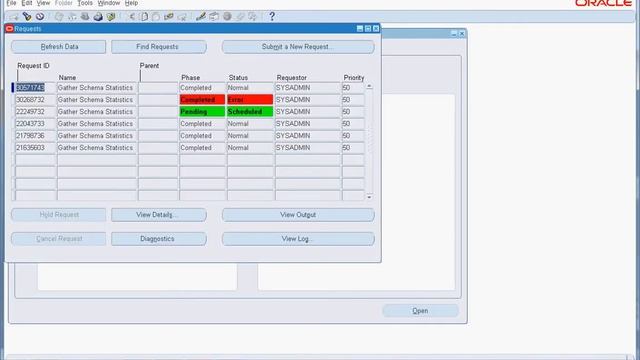Viewport: 640px width, 360px height.
Task: Click the green Scheduled status cell
Action: (250, 112)
